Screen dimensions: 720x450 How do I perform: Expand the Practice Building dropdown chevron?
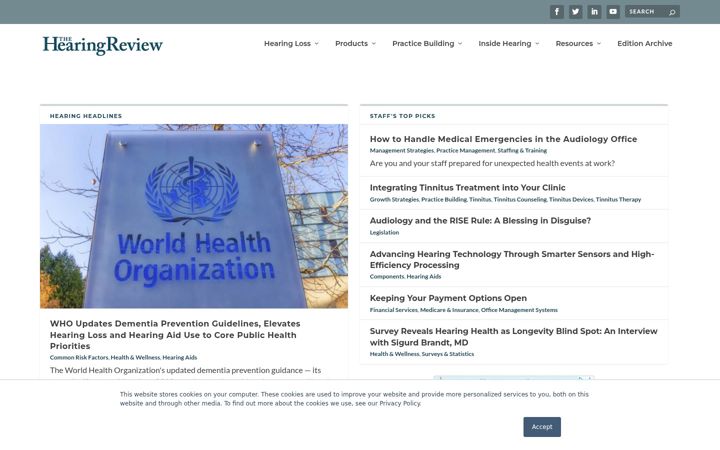[x=460, y=44]
